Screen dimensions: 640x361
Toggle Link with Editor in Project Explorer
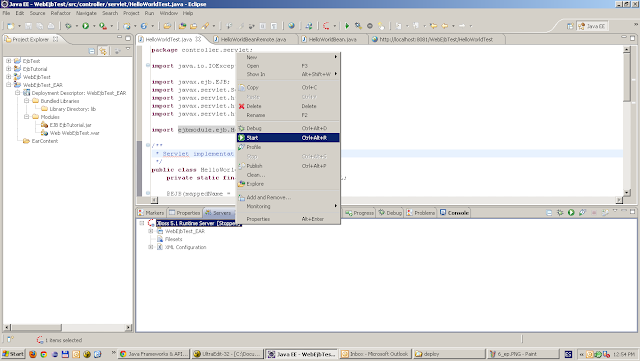(103, 51)
